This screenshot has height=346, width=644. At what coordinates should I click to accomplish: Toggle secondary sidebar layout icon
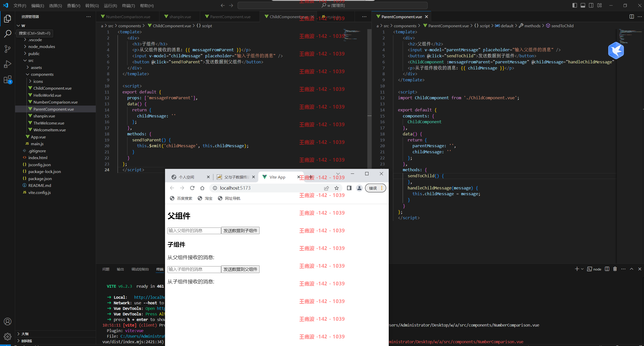pos(591,5)
